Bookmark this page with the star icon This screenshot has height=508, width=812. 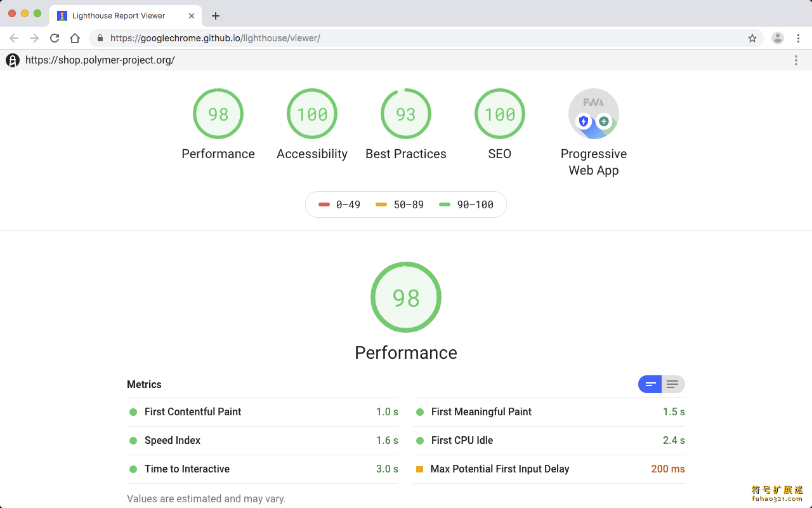coord(752,38)
